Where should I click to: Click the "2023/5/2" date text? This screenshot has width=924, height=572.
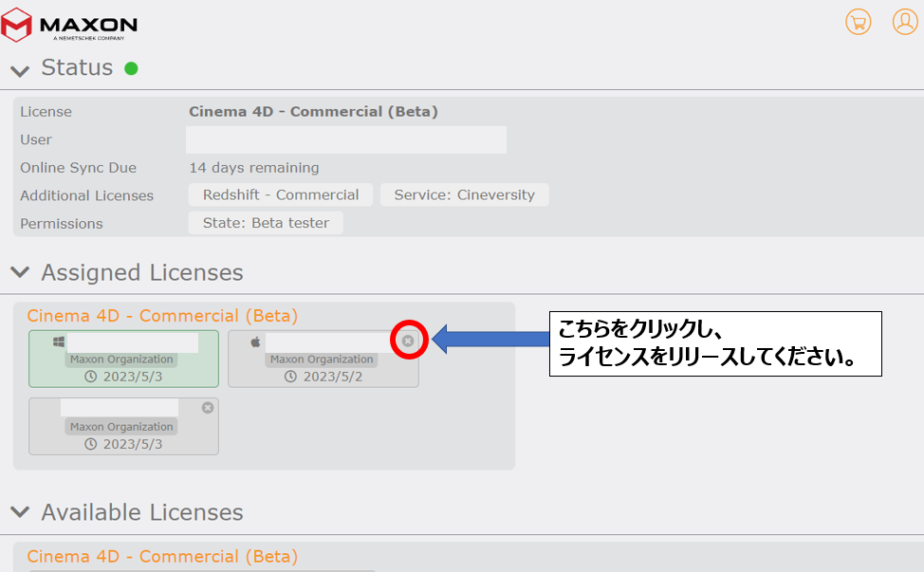click(x=333, y=377)
